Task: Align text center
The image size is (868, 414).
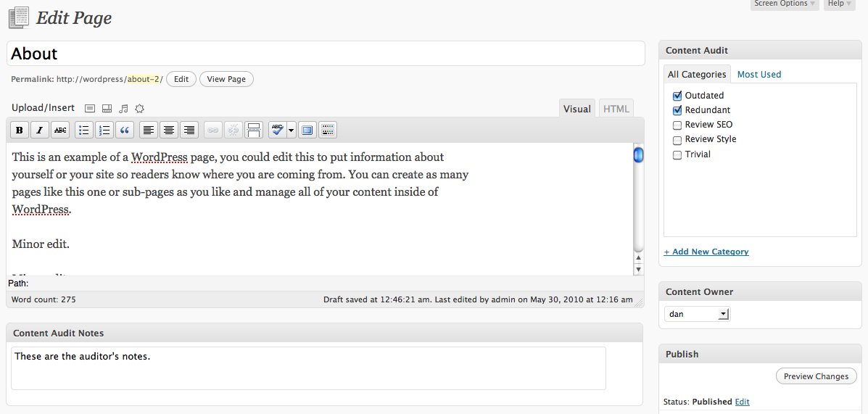Action: (169, 130)
